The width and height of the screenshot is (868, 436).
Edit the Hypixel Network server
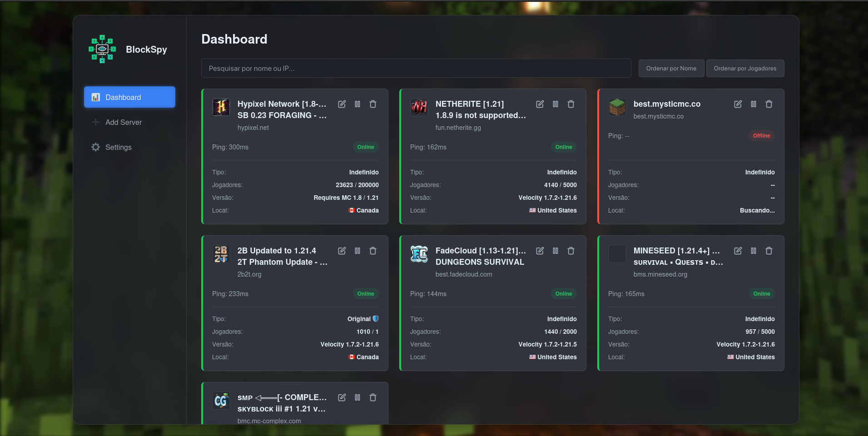tap(342, 104)
